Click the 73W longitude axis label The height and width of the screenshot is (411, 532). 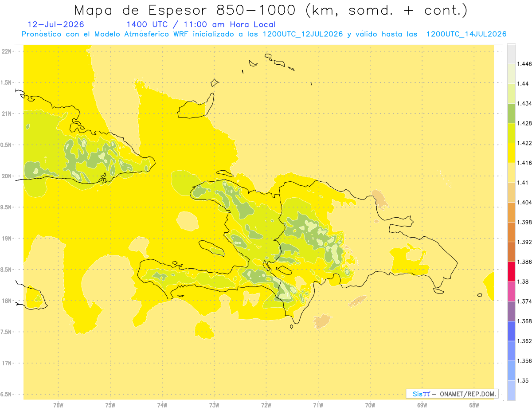(214, 405)
